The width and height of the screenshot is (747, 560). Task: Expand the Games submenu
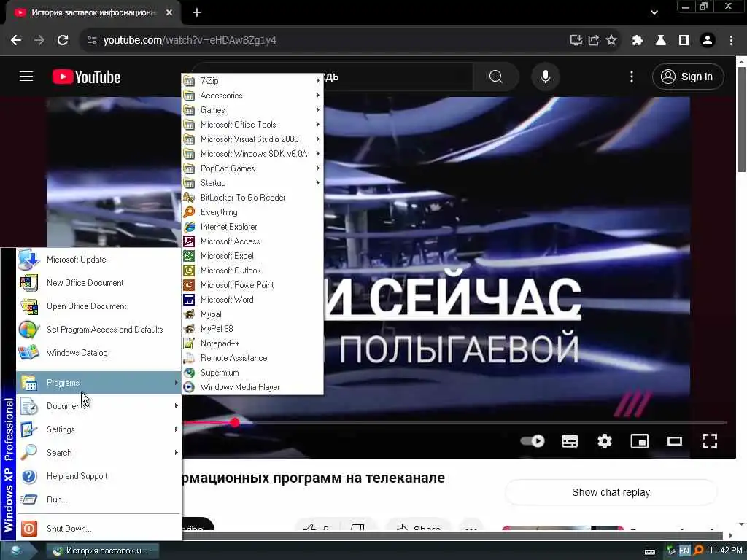pos(252,110)
